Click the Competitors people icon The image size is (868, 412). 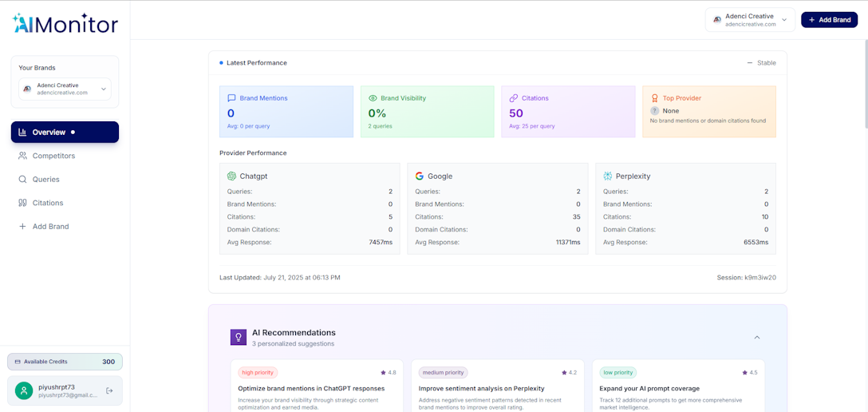coord(22,156)
